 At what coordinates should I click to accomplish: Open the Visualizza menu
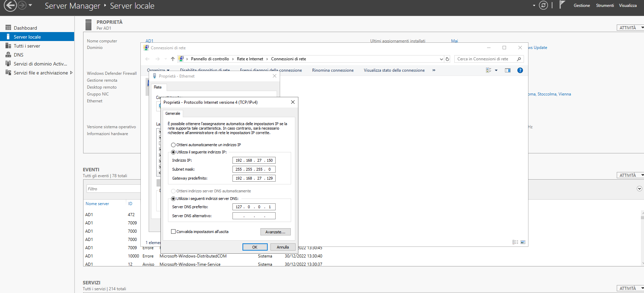628,6
